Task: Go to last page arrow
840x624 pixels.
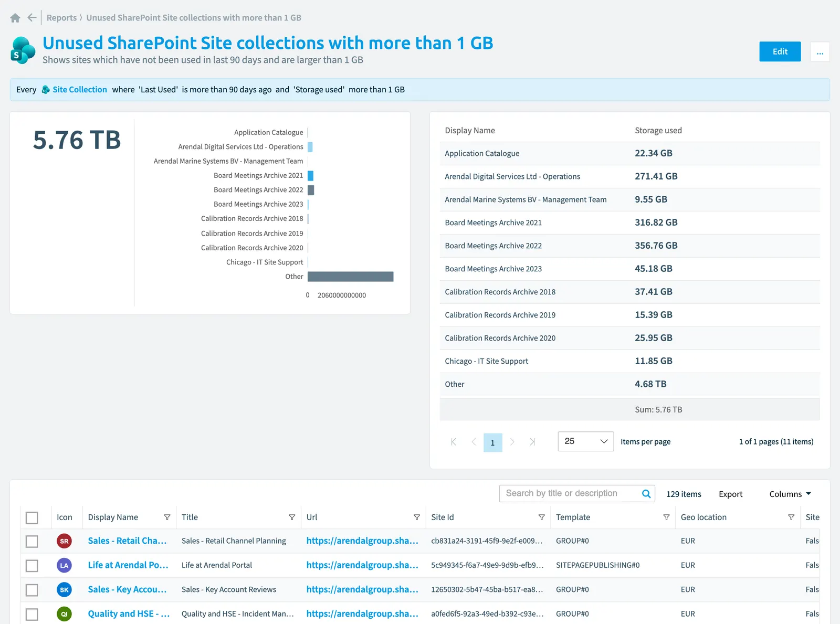Action: point(532,442)
